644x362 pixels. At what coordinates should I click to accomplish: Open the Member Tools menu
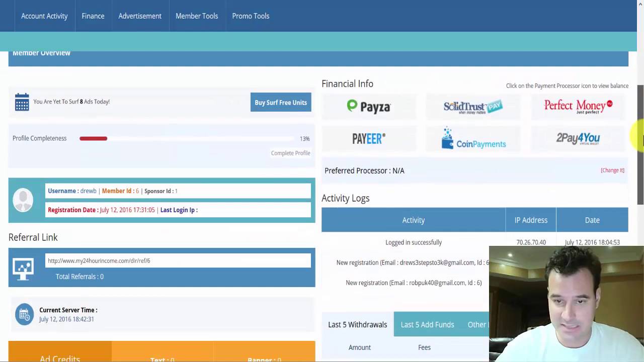(x=197, y=16)
